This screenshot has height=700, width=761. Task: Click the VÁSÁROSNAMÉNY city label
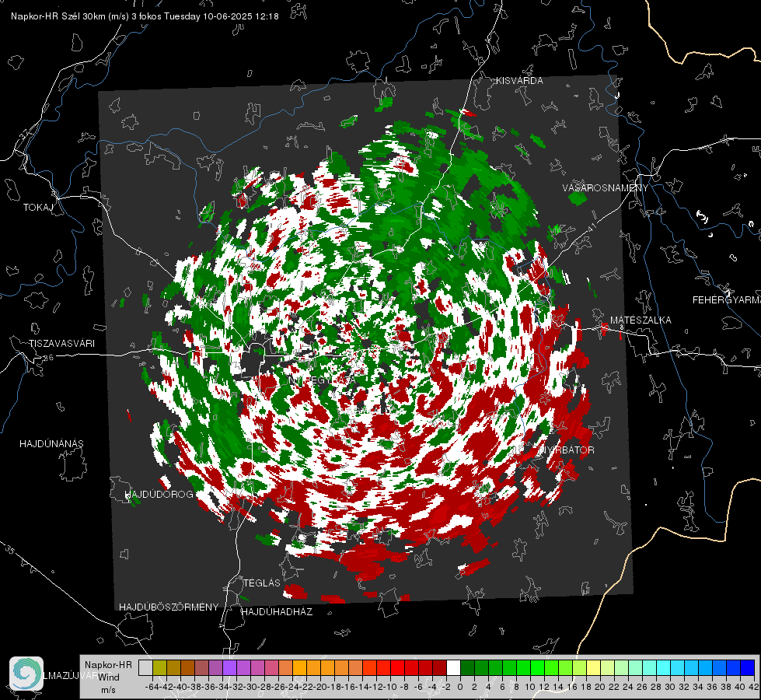point(606,187)
